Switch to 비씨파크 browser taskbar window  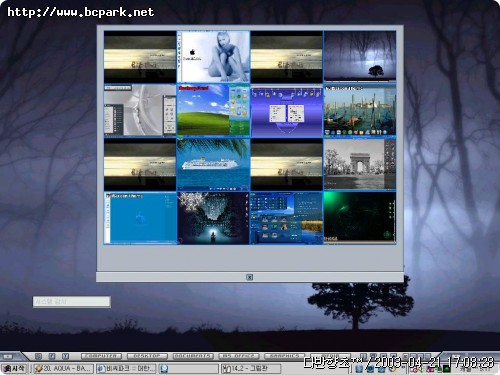(x=126, y=369)
